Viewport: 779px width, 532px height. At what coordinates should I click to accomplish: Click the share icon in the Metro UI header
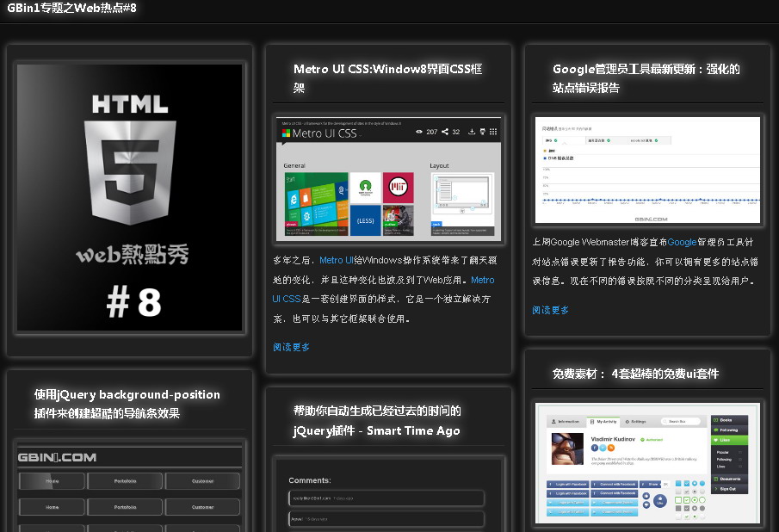[444, 132]
